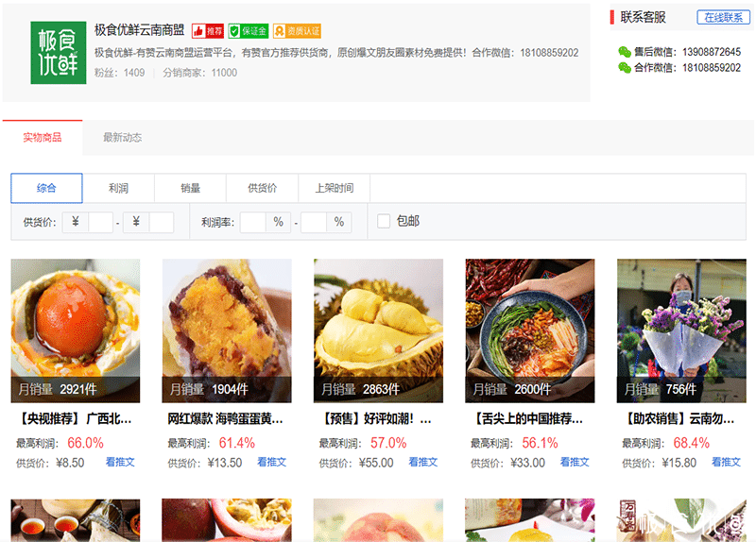Open the 【预售】好评如潮!... product title

(375, 418)
